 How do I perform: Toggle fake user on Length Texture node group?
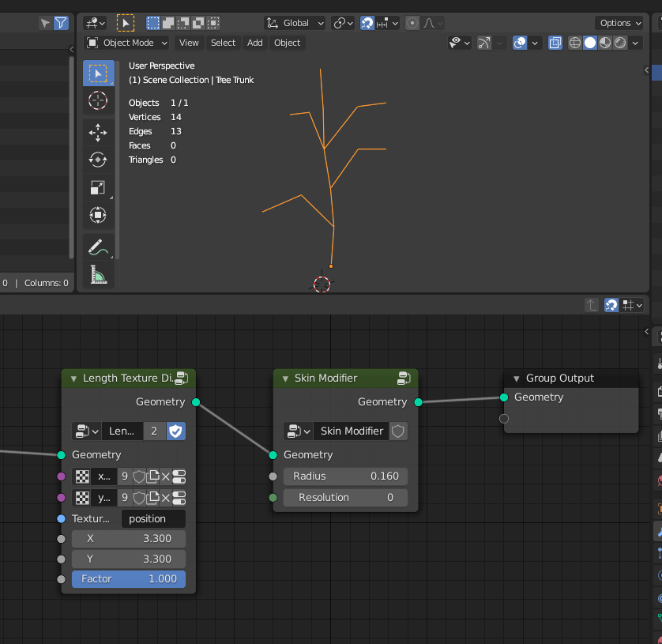[176, 431]
